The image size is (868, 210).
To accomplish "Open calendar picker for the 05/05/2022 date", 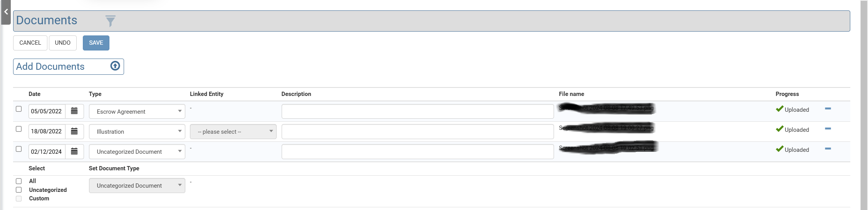I will point(74,111).
